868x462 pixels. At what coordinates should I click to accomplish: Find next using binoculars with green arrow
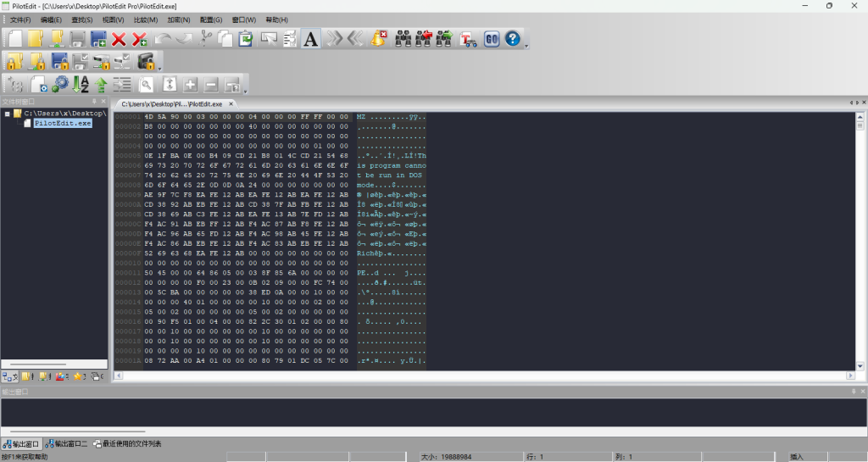(444, 39)
